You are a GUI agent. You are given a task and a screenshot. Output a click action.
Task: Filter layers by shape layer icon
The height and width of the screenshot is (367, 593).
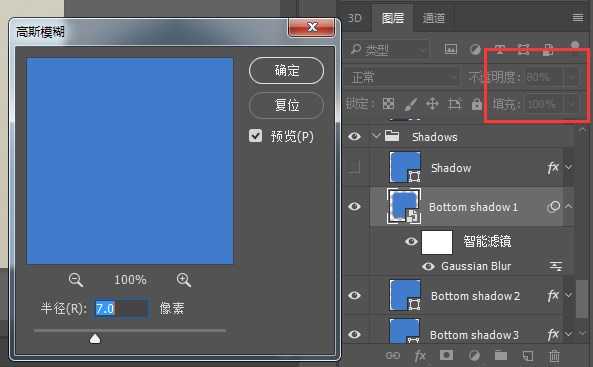524,49
